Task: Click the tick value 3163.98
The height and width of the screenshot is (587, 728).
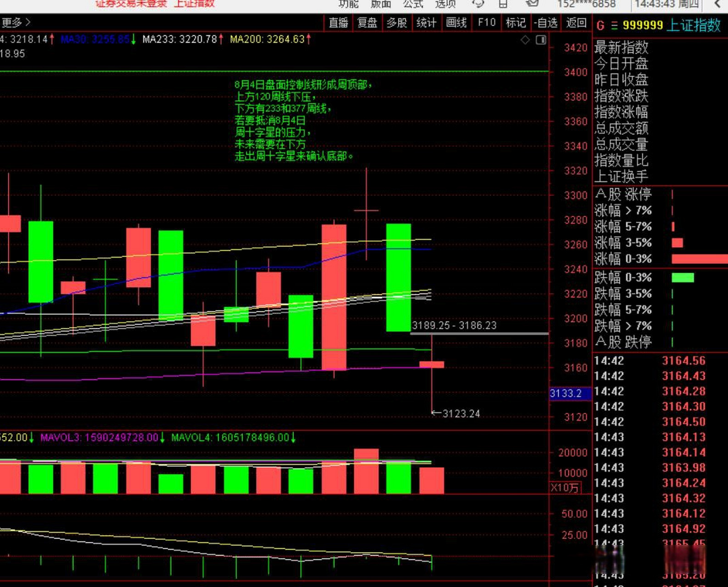Action: click(x=684, y=468)
